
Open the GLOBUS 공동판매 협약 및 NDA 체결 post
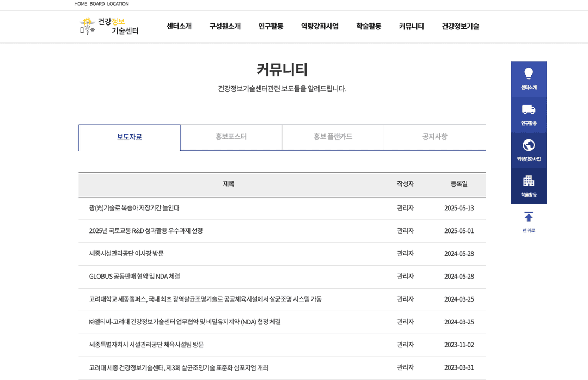[134, 277]
